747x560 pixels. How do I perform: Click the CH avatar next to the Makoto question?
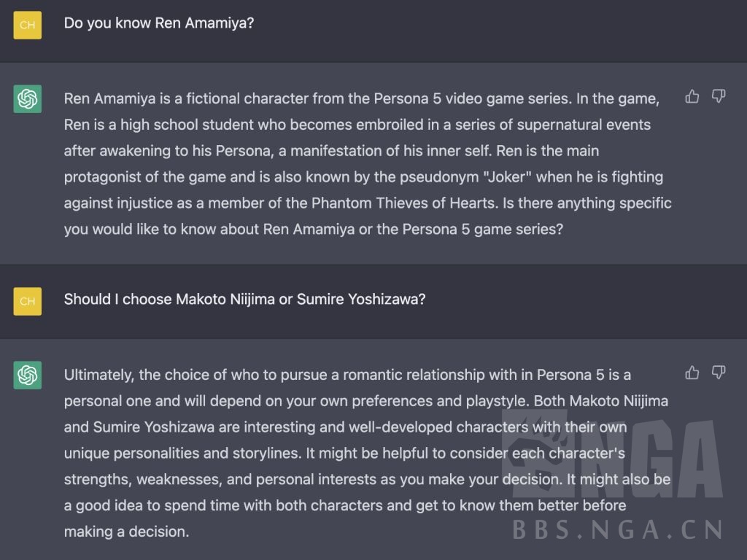point(28,301)
